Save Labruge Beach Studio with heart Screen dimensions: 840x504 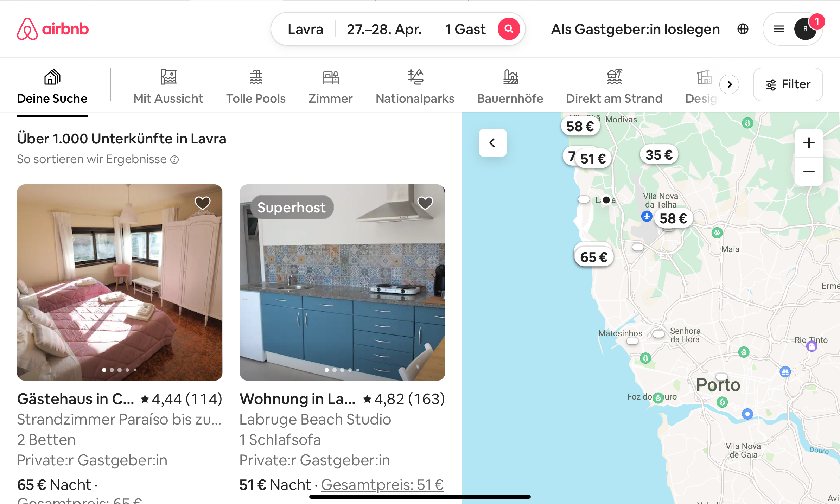click(x=425, y=203)
